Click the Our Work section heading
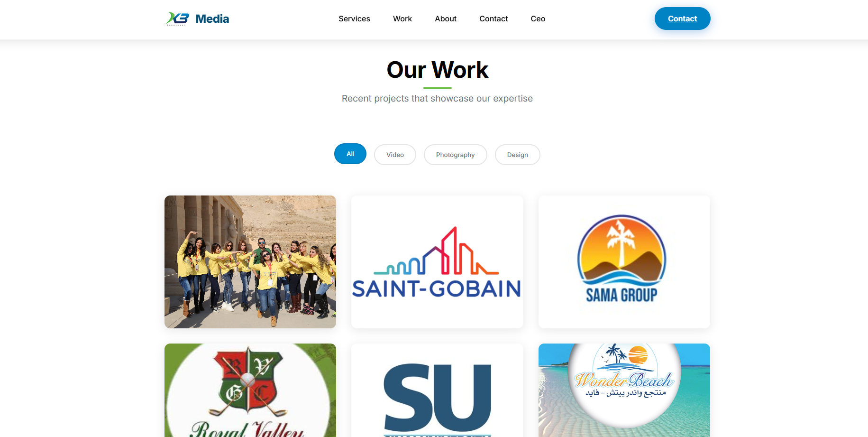This screenshot has height=437, width=868. tap(437, 70)
